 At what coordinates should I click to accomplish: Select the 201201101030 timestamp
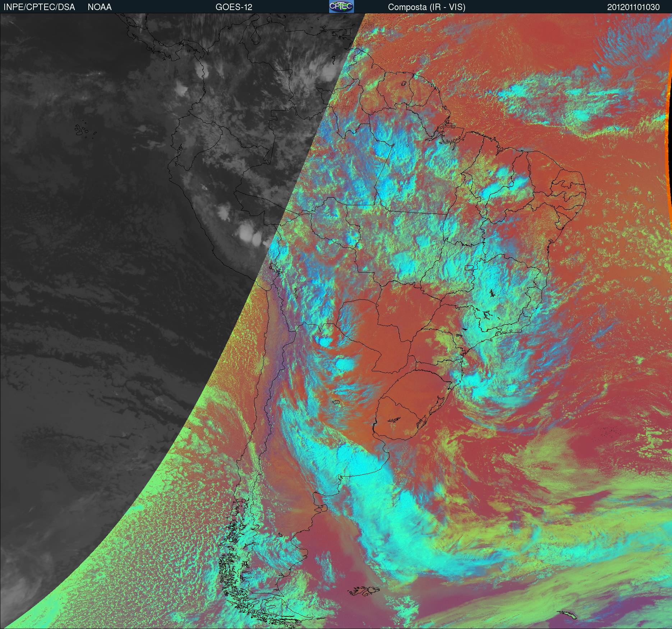pos(634,7)
